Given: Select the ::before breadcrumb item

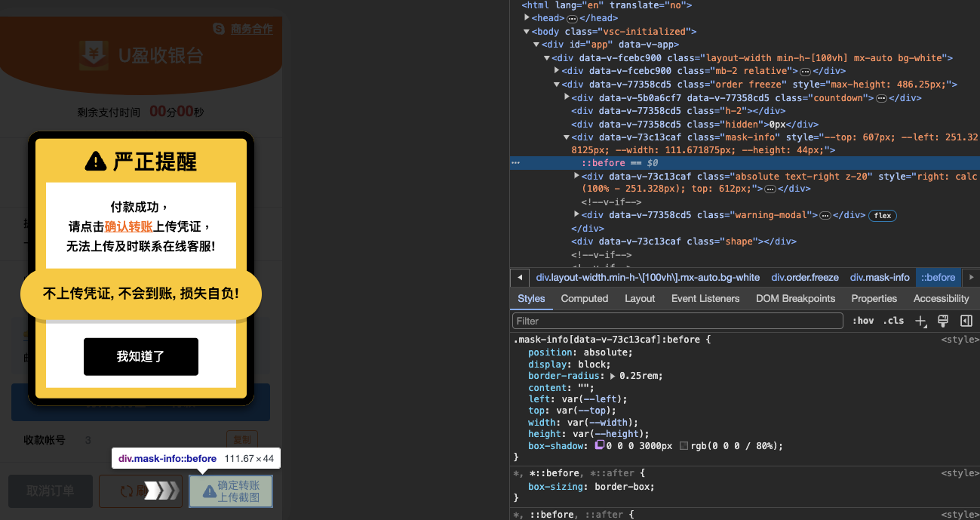Looking at the screenshot, I should coord(939,277).
